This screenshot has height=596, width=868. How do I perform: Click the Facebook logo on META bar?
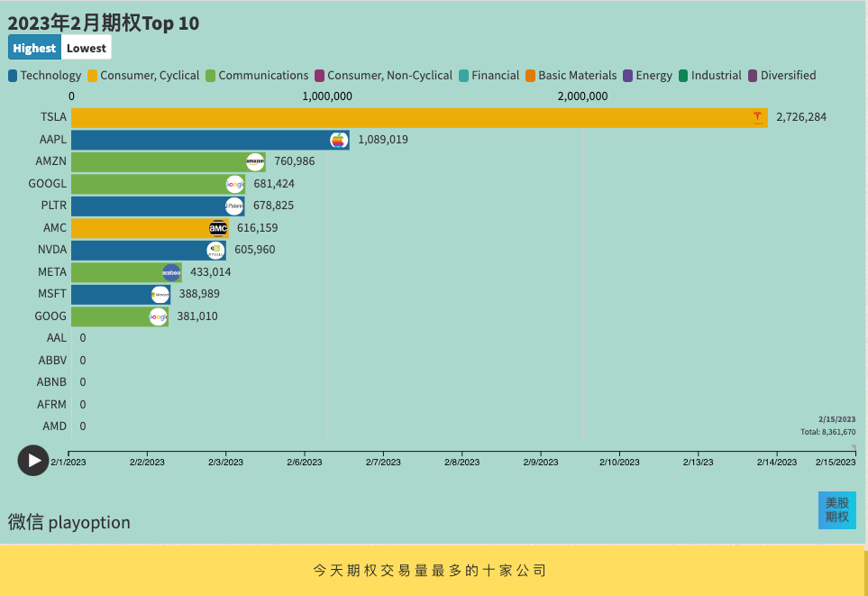[x=171, y=272]
